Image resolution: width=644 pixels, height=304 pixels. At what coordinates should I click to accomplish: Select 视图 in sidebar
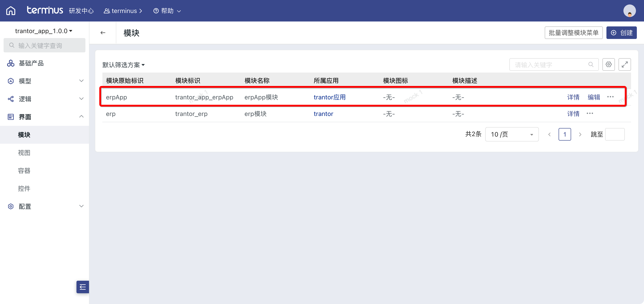44,153
